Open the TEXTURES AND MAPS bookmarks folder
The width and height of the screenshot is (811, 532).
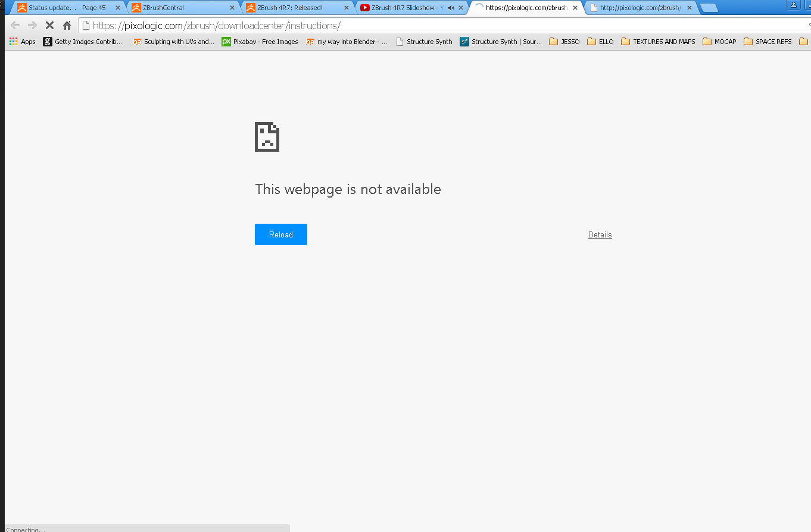point(658,42)
